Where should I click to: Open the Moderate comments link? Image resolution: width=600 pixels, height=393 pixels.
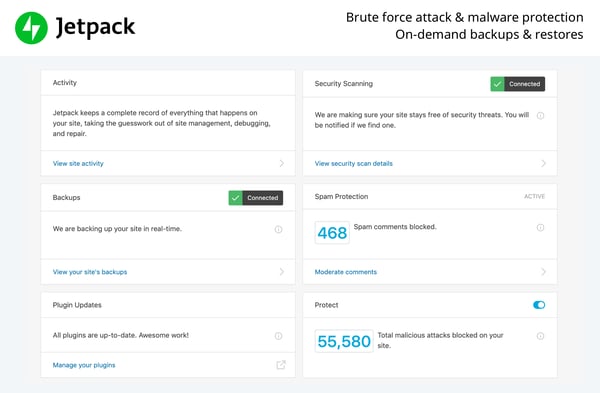346,272
